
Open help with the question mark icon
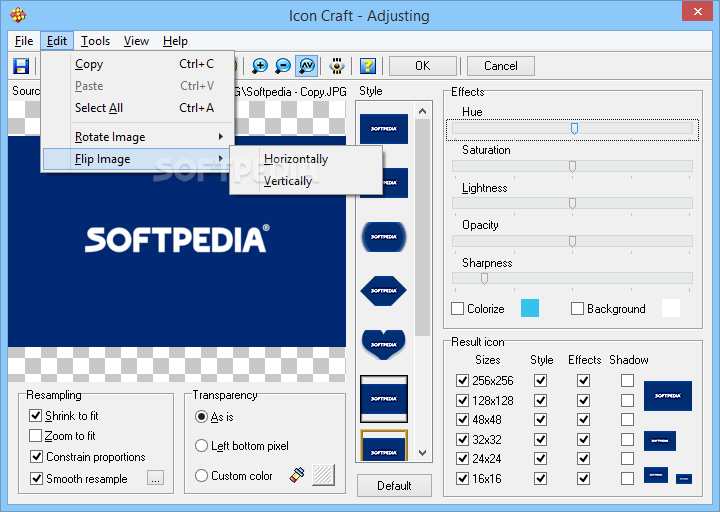pyautogui.click(x=367, y=66)
